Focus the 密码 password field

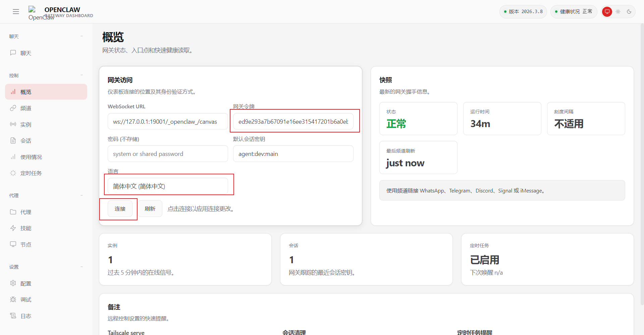[168, 154]
